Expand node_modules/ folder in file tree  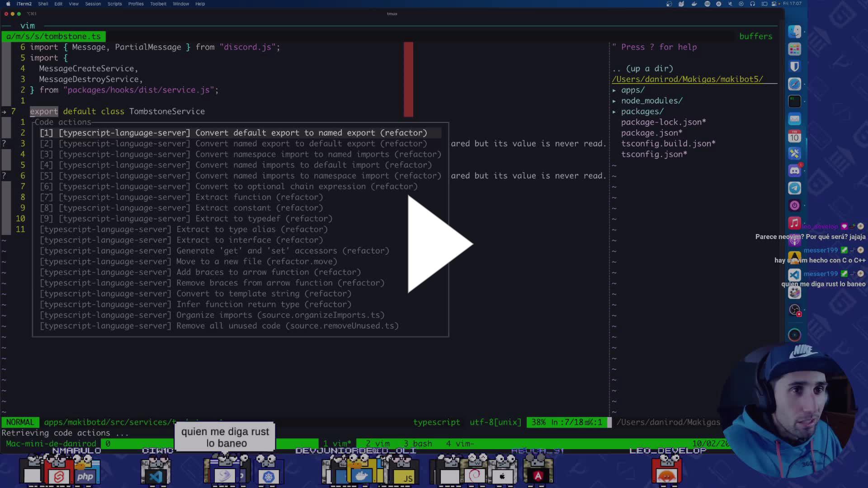pyautogui.click(x=651, y=101)
